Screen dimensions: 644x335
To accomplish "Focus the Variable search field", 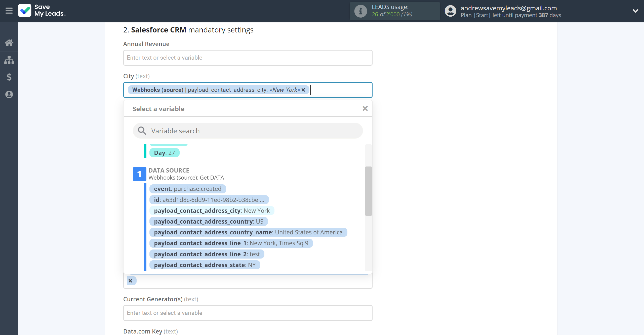I will pyautogui.click(x=248, y=131).
